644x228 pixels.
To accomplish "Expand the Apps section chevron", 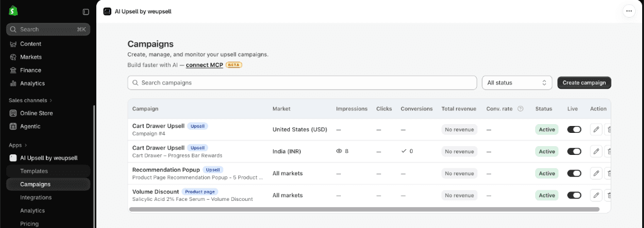I will [x=26, y=145].
